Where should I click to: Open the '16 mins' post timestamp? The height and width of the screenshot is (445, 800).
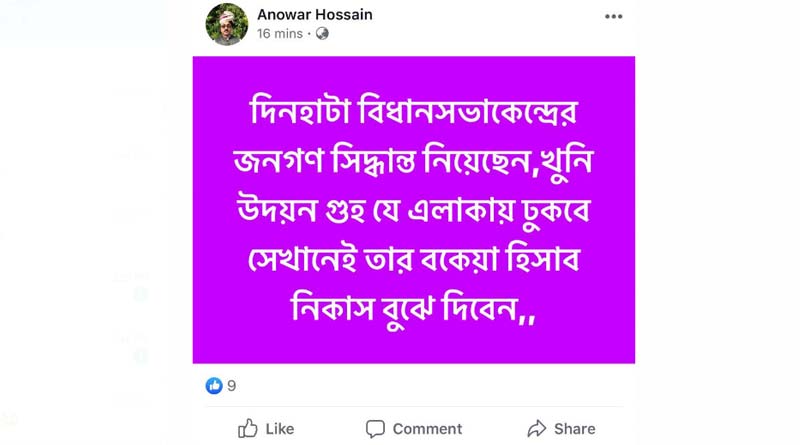[280, 34]
